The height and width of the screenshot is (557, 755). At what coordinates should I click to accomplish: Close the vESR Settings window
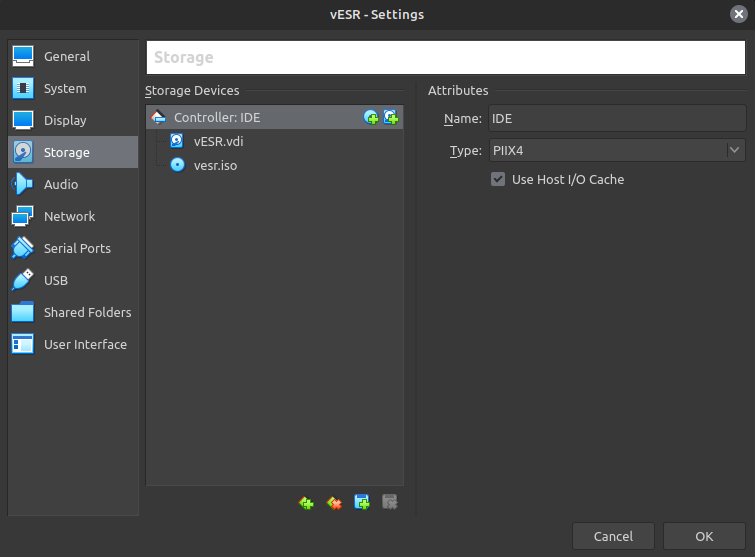[x=737, y=14]
